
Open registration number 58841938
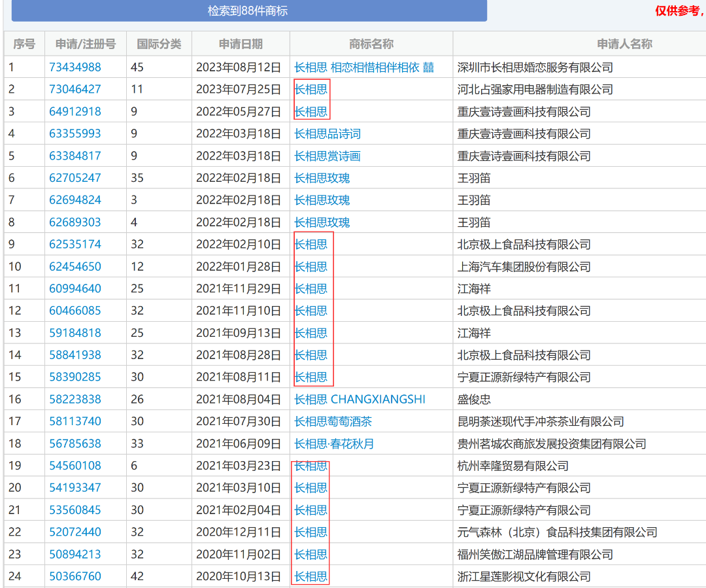75,355
